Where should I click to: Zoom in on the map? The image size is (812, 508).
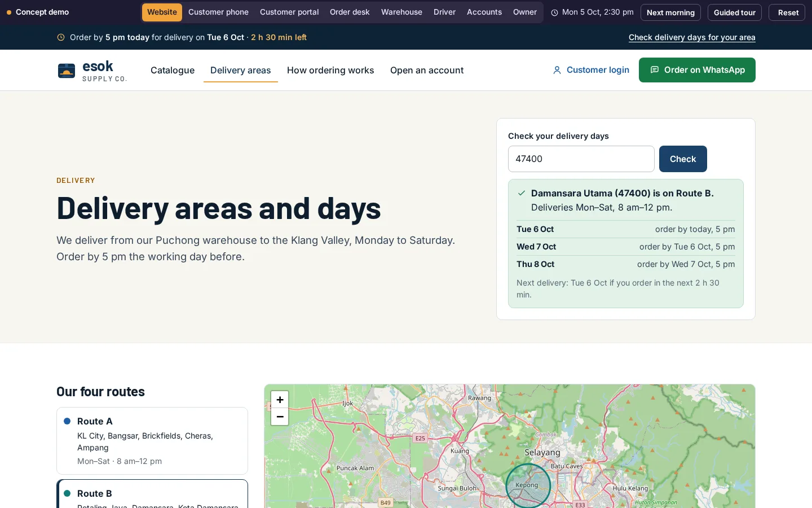point(280,400)
